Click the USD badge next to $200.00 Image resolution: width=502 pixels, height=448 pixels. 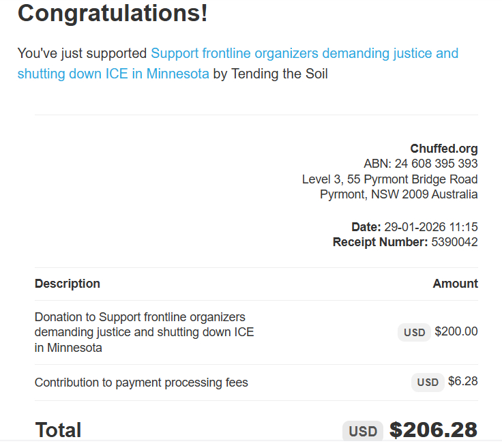pyautogui.click(x=414, y=333)
